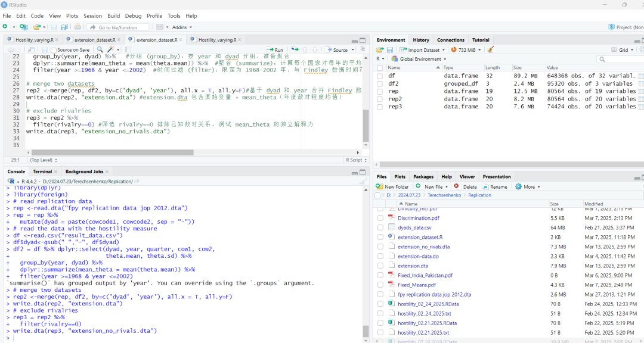Open the Global Environment dropdown
The height and width of the screenshot is (343, 644).
[x=419, y=59]
